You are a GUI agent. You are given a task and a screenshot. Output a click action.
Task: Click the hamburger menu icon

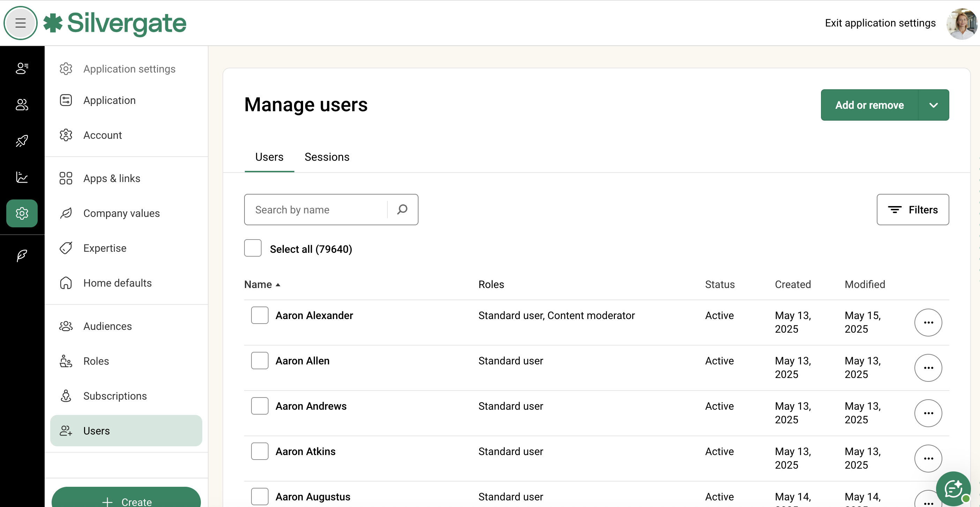coord(21,23)
